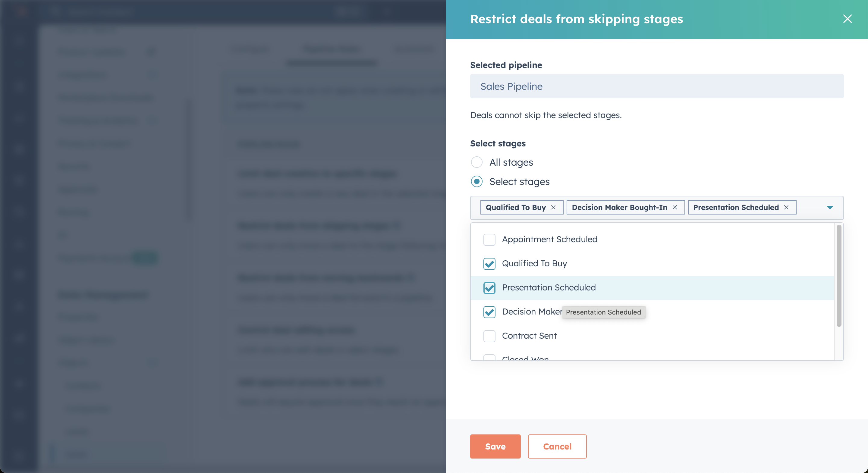Uncheck the Qualified To Buy checkbox

point(489,264)
